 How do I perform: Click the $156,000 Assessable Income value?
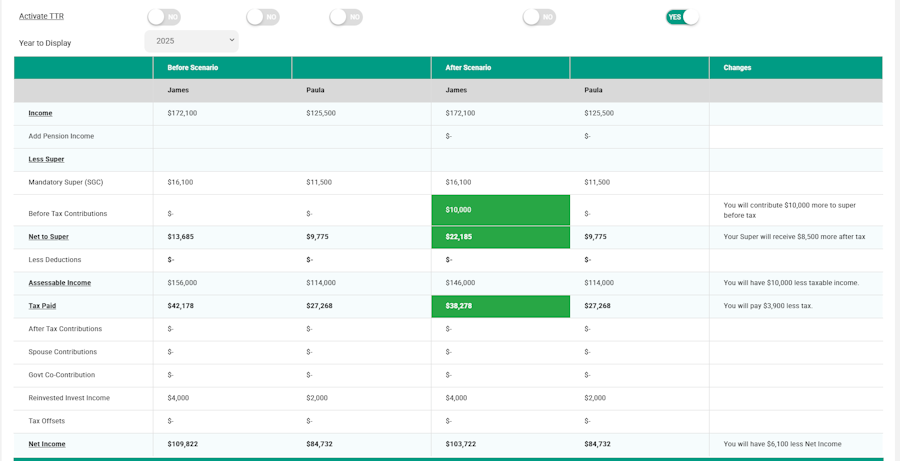tap(183, 283)
